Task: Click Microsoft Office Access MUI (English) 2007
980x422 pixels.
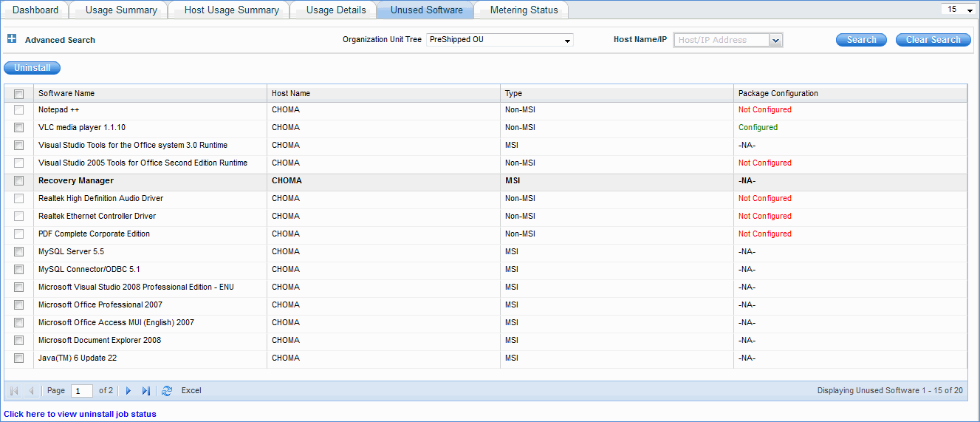Action: point(116,322)
